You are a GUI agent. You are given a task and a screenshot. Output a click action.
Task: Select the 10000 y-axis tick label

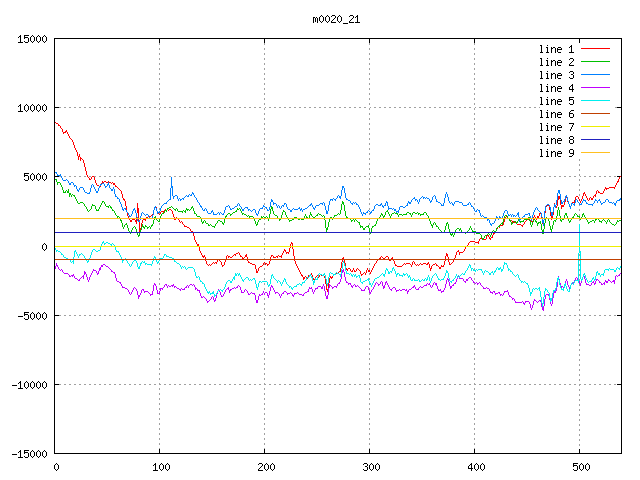[32, 108]
